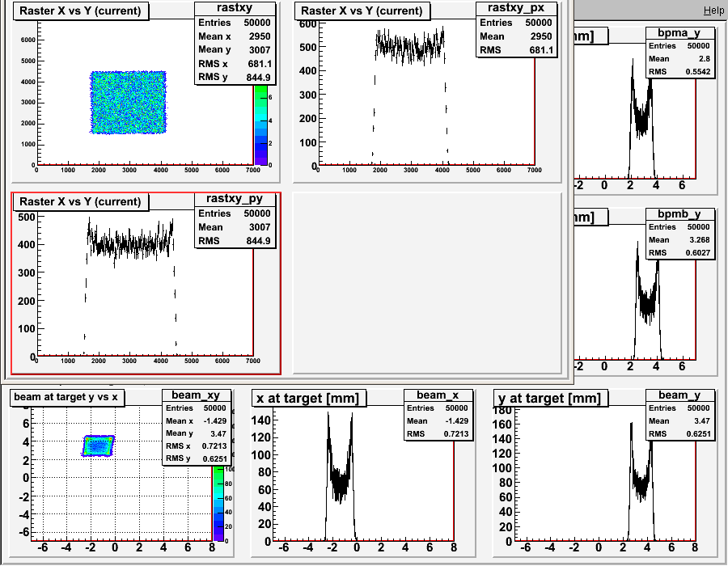Viewport: 728px width, 566px height.
Task: Click the empty fourth canvas pad
Action: tap(427, 283)
